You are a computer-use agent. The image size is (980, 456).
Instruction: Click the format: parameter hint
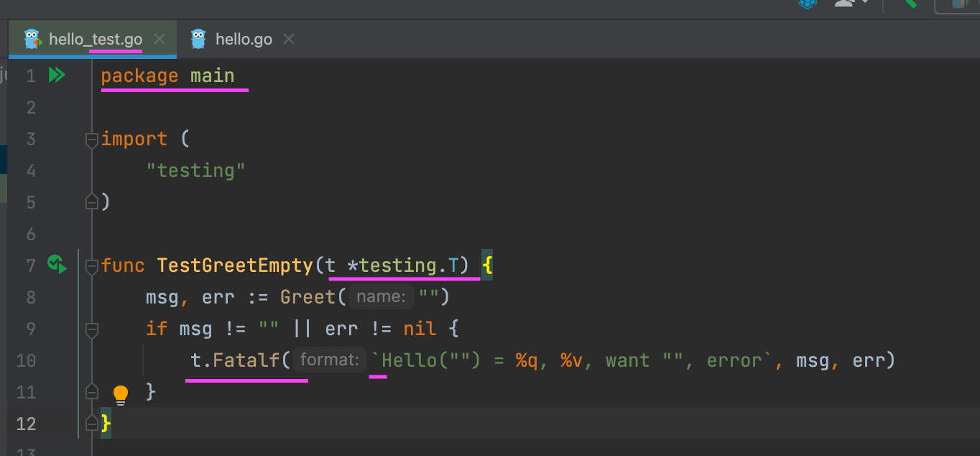(x=329, y=360)
